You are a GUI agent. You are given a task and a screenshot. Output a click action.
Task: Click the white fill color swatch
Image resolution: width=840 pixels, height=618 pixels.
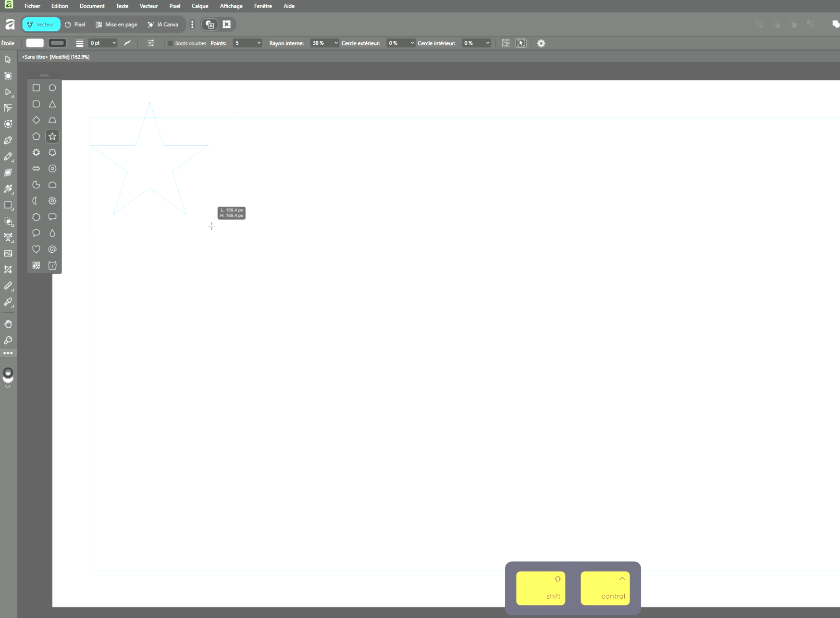click(35, 43)
